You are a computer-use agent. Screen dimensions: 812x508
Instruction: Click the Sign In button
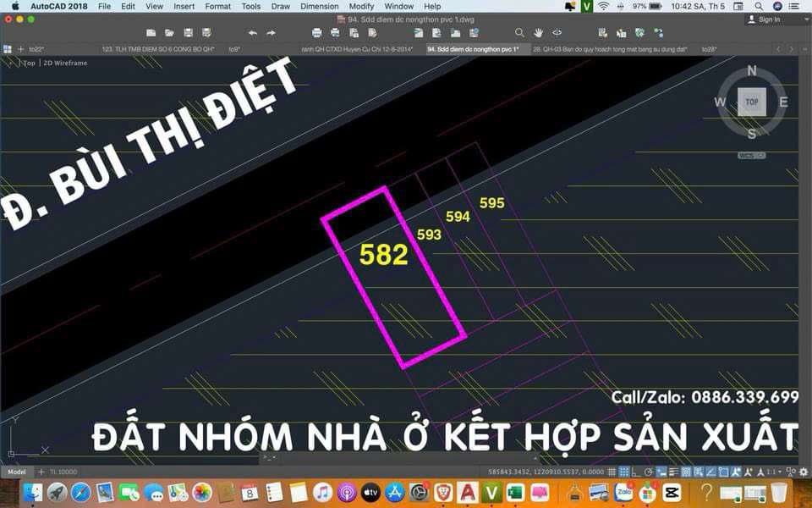tap(764, 19)
